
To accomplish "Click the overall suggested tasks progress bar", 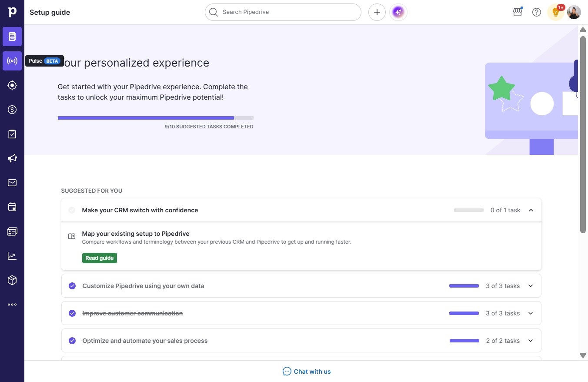I will coord(156,118).
